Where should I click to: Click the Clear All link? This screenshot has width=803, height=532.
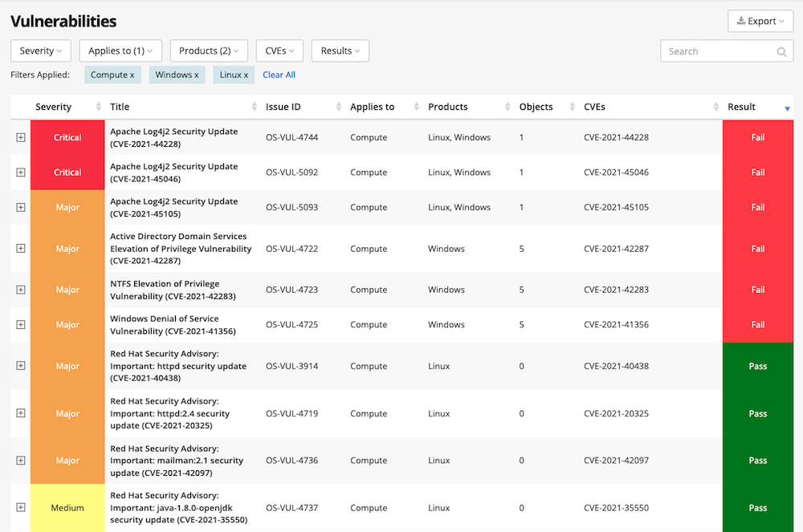[x=279, y=74]
